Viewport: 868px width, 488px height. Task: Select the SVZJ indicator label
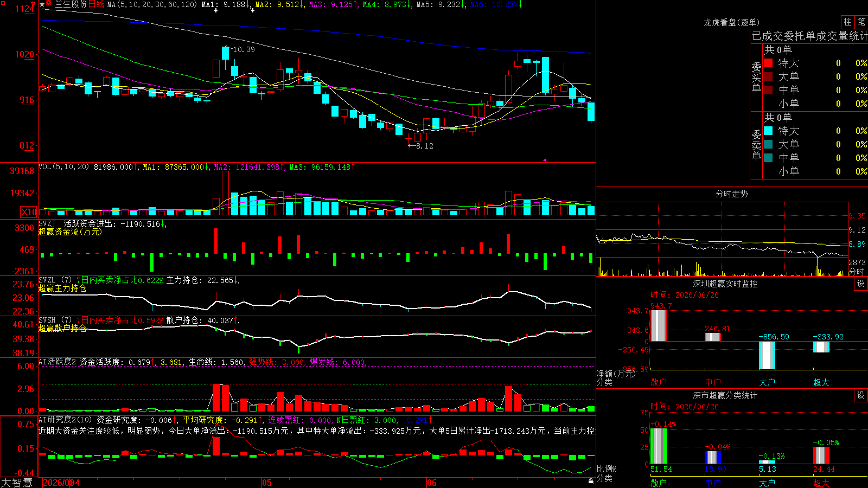(47, 224)
